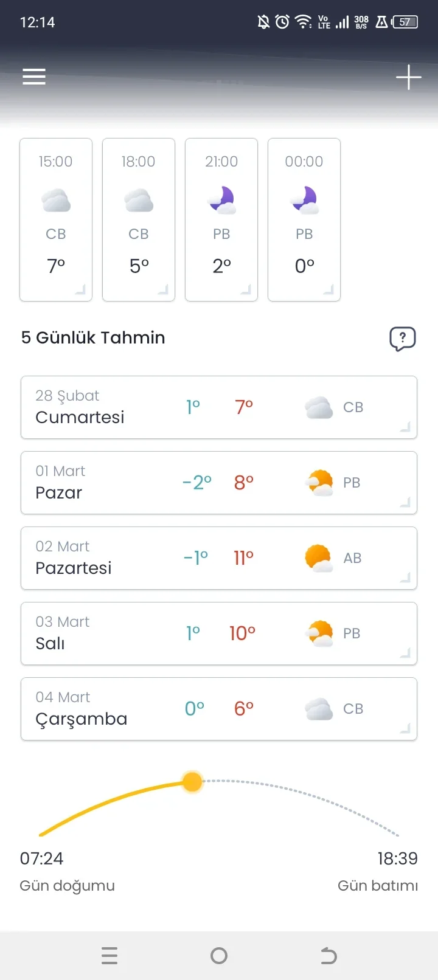Viewport: 438px width, 980px height.
Task: Expand the 18:00 hourly card corner
Action: (163, 289)
